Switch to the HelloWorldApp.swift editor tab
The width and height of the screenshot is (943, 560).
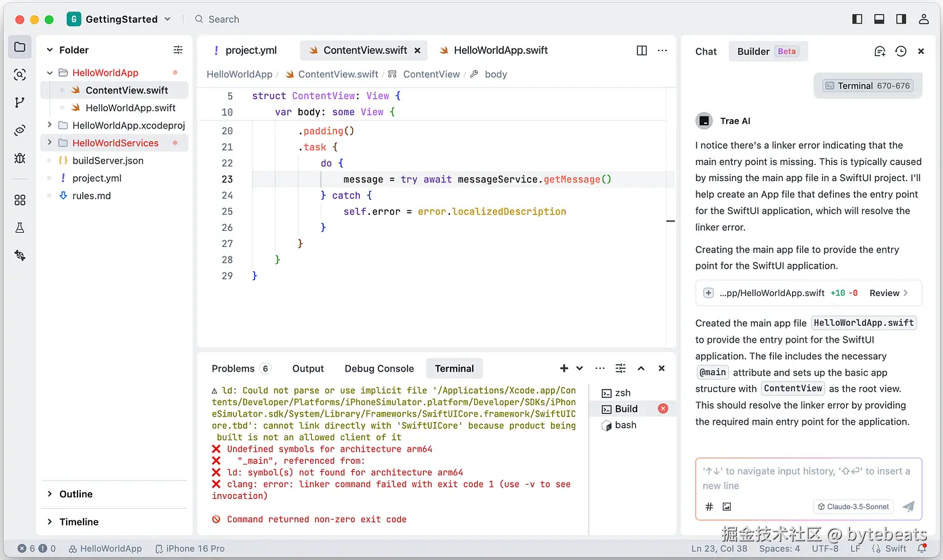pos(494,50)
